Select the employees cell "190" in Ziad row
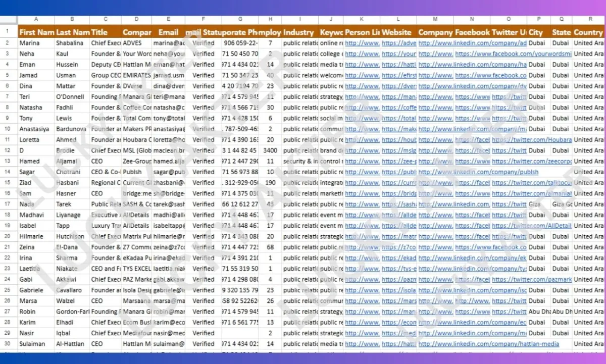Viewport: 606px width, 364px height. (x=270, y=183)
